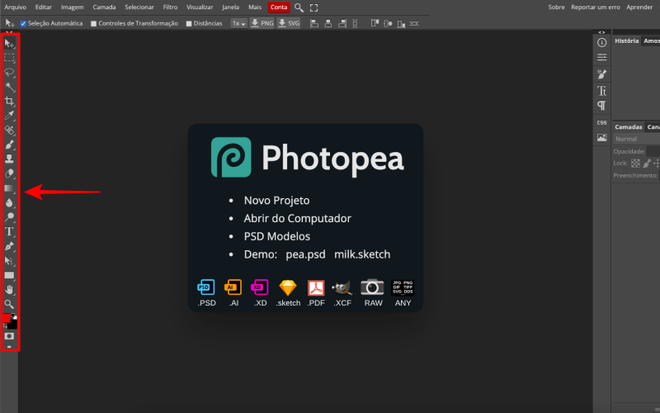Uncheck Seleção Automática checkbox
660x413 pixels.
point(23,24)
